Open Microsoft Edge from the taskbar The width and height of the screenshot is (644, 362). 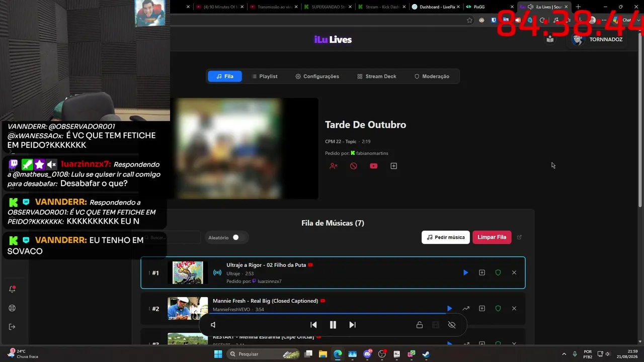point(338,354)
